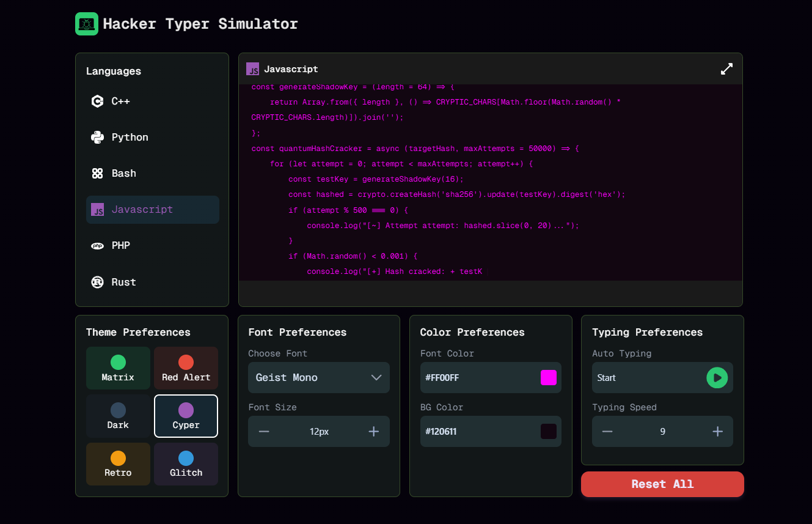Open the Geist Mono font dropdown
The width and height of the screenshot is (812, 524).
[319, 377]
